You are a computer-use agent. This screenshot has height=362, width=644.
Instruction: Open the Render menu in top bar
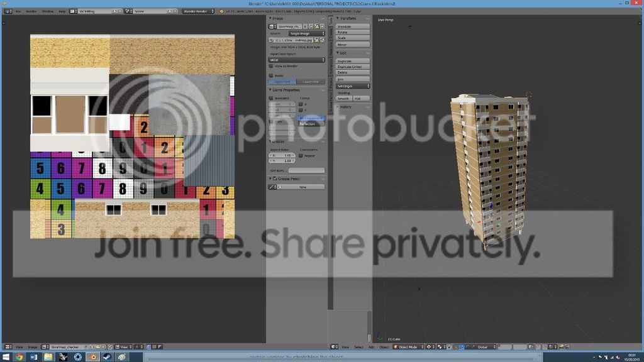click(x=31, y=11)
